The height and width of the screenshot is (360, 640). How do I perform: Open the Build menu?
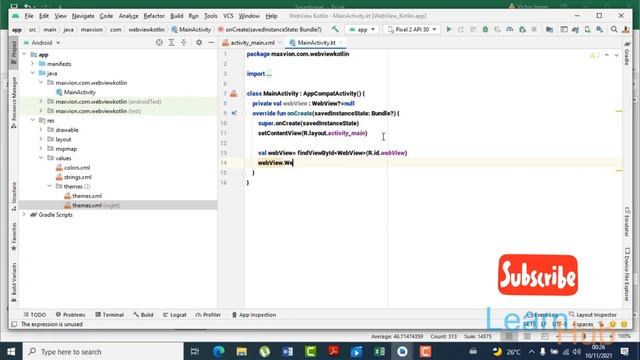click(x=176, y=16)
